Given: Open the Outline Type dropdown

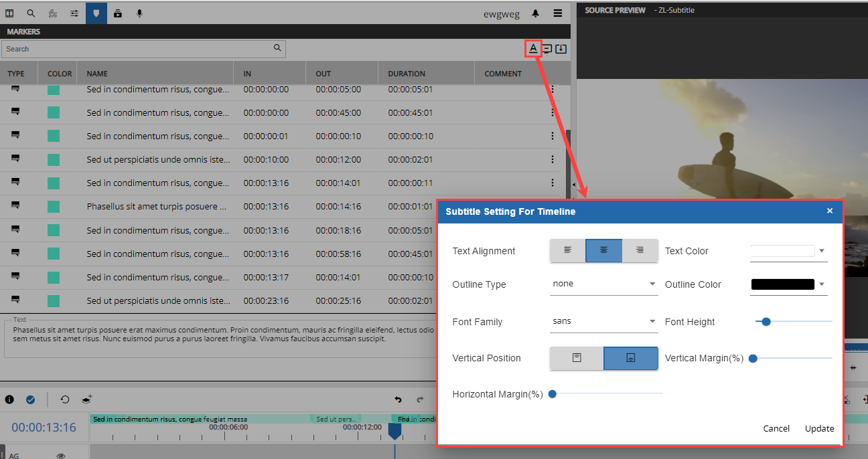Looking at the screenshot, I should (603, 284).
